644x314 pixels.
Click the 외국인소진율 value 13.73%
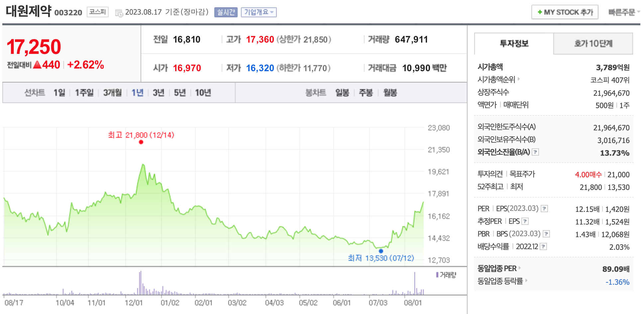point(615,153)
